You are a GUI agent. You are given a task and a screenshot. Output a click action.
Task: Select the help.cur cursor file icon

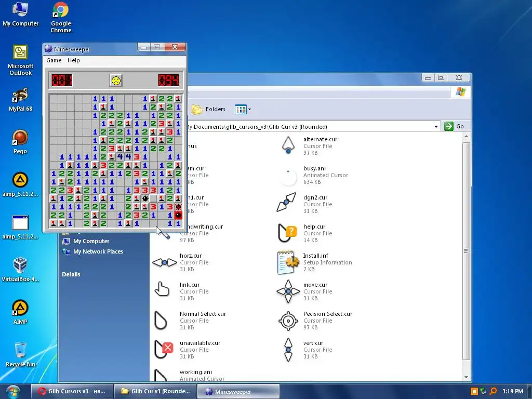287,233
